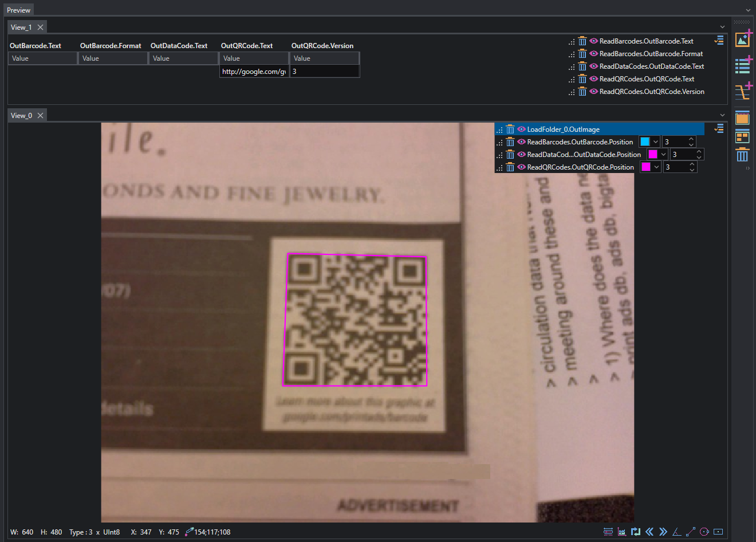The image size is (756, 542).
Task: Open the histogram chart tool in status bar
Action: (x=622, y=532)
